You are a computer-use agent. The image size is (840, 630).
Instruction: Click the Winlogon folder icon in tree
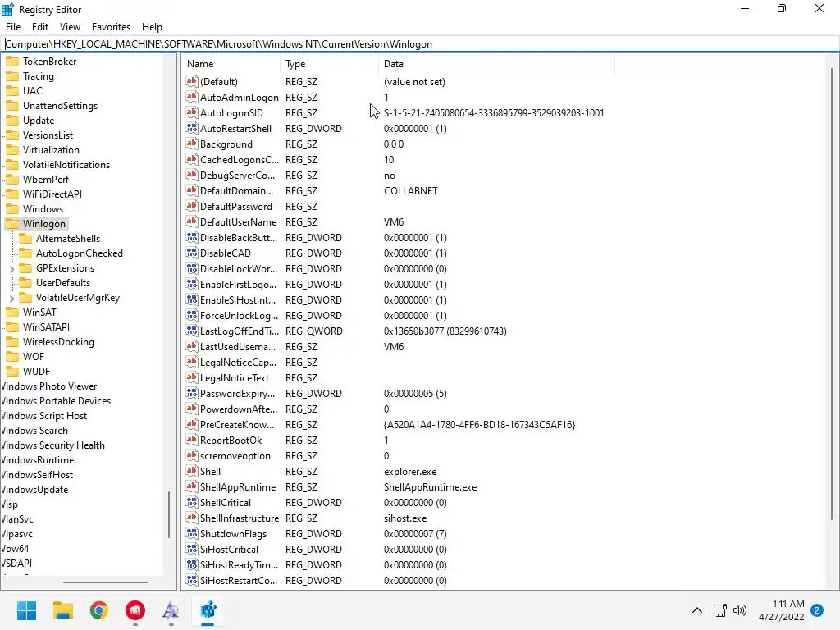tap(11, 223)
